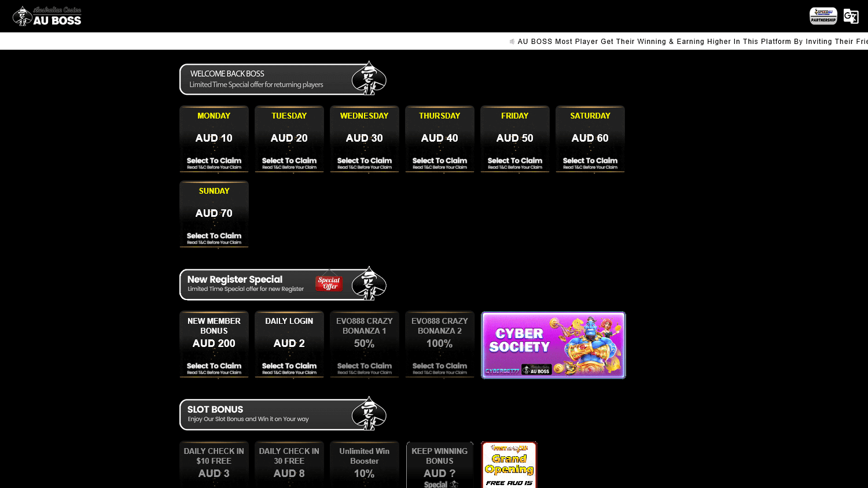Click the Special Offer red tag

click(329, 284)
